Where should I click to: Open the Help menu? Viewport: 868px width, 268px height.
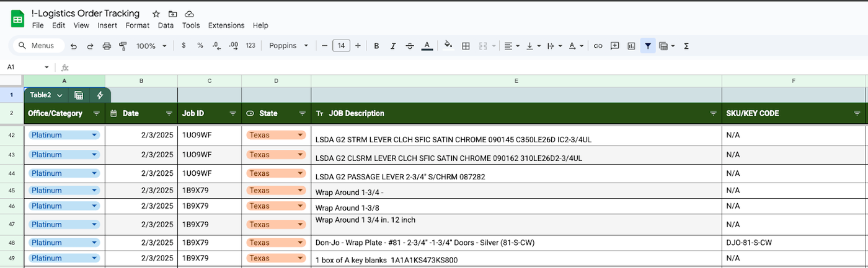[260, 25]
